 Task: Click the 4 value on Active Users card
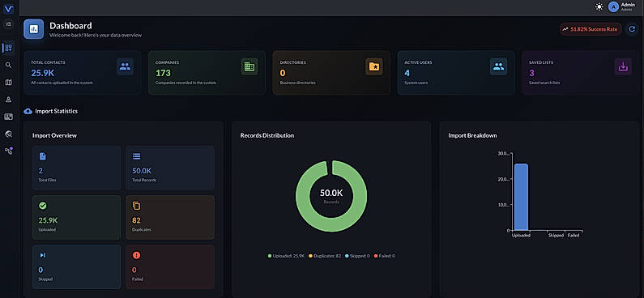[x=407, y=73]
